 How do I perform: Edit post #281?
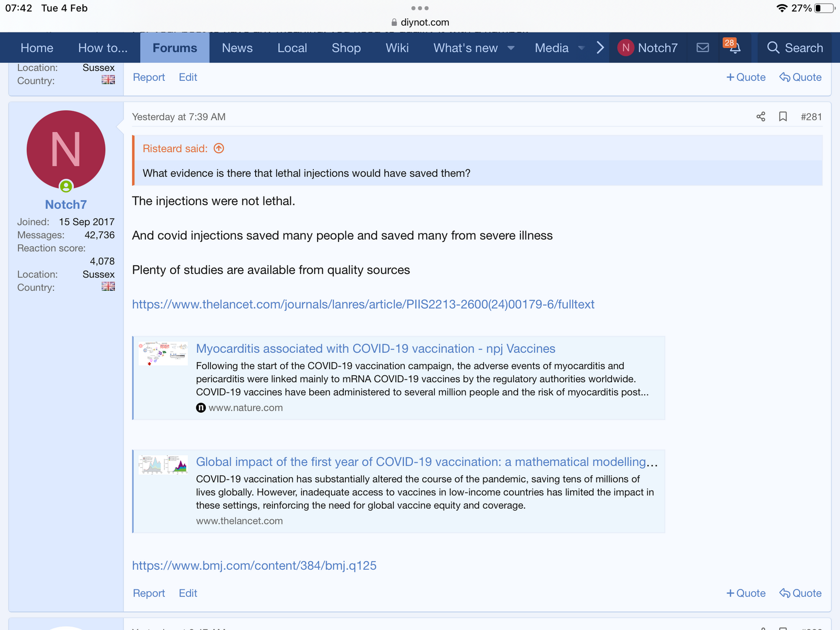188,593
